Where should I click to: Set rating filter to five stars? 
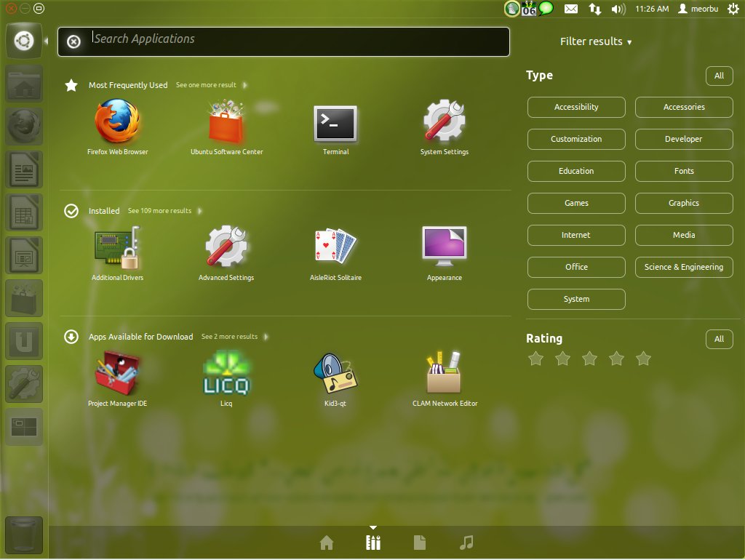pos(643,359)
